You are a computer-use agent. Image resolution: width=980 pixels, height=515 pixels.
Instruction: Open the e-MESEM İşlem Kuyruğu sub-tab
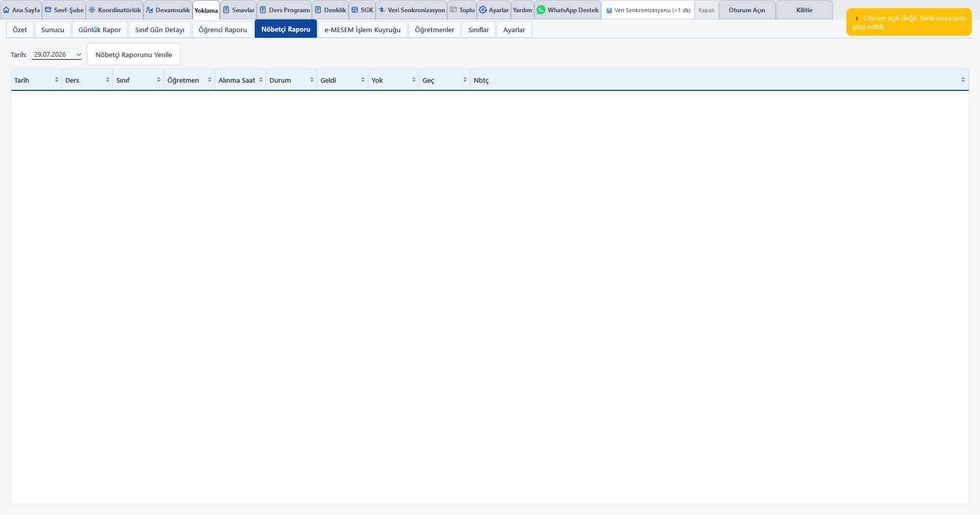coord(362,30)
